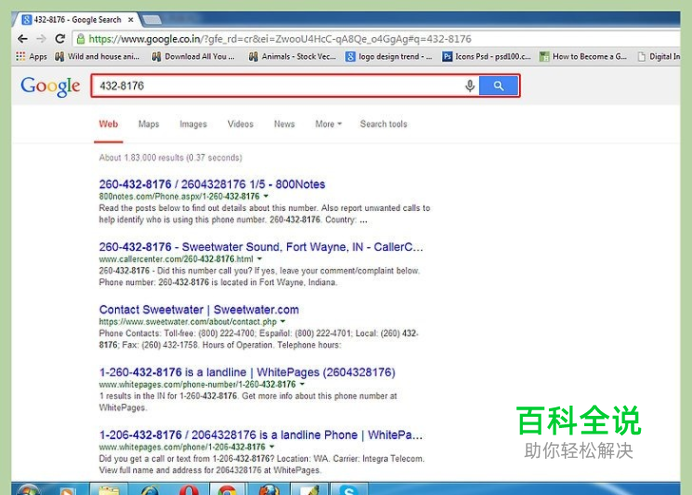
Task: Click the blue magnifier search button
Action: pos(499,86)
